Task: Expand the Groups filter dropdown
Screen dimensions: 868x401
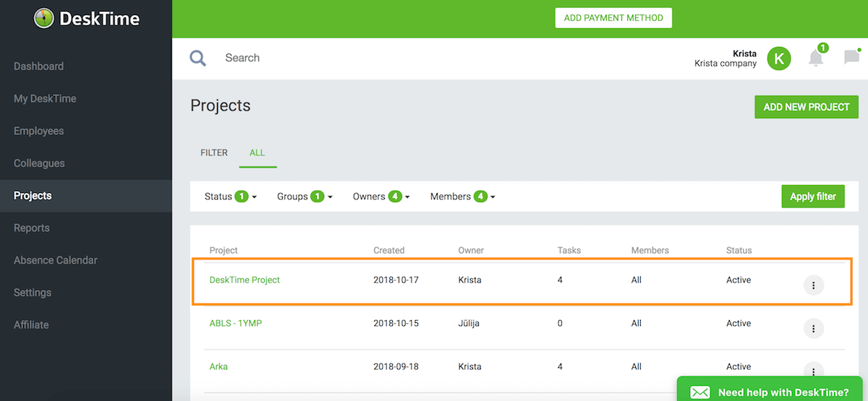Action: (x=305, y=197)
